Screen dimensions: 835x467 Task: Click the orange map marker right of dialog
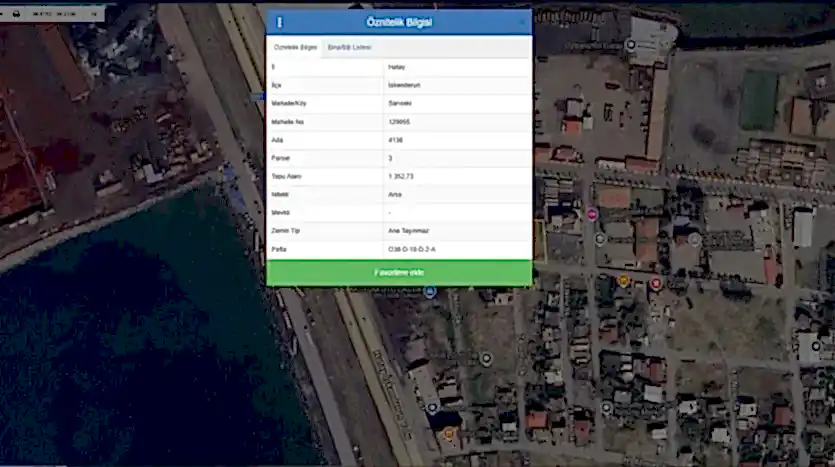pos(623,281)
